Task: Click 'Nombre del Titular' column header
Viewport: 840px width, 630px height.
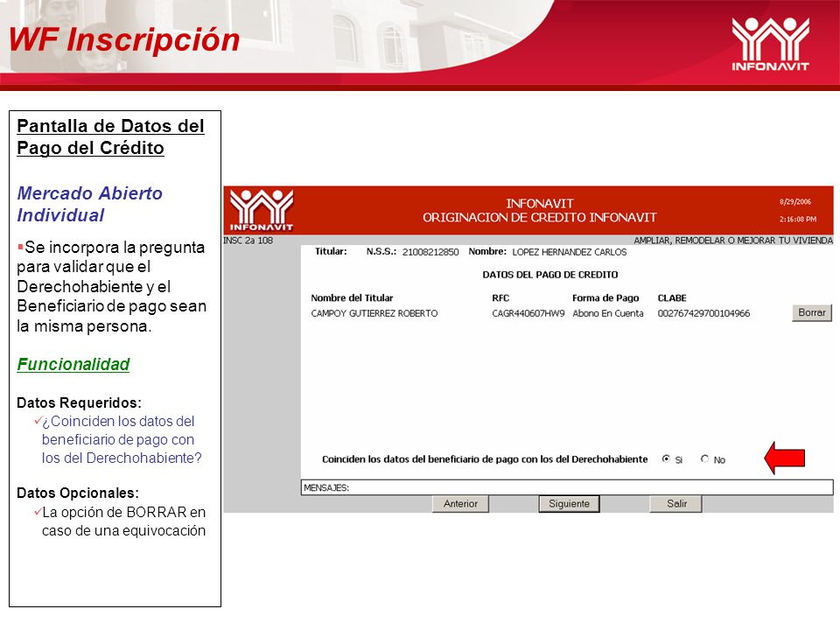Action: click(x=352, y=297)
